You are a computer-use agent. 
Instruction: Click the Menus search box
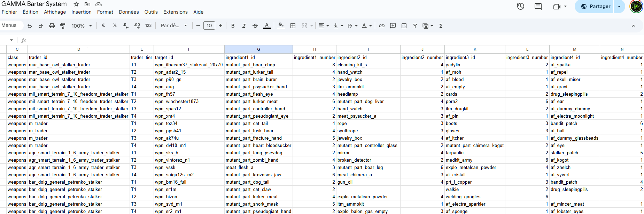coord(11,25)
